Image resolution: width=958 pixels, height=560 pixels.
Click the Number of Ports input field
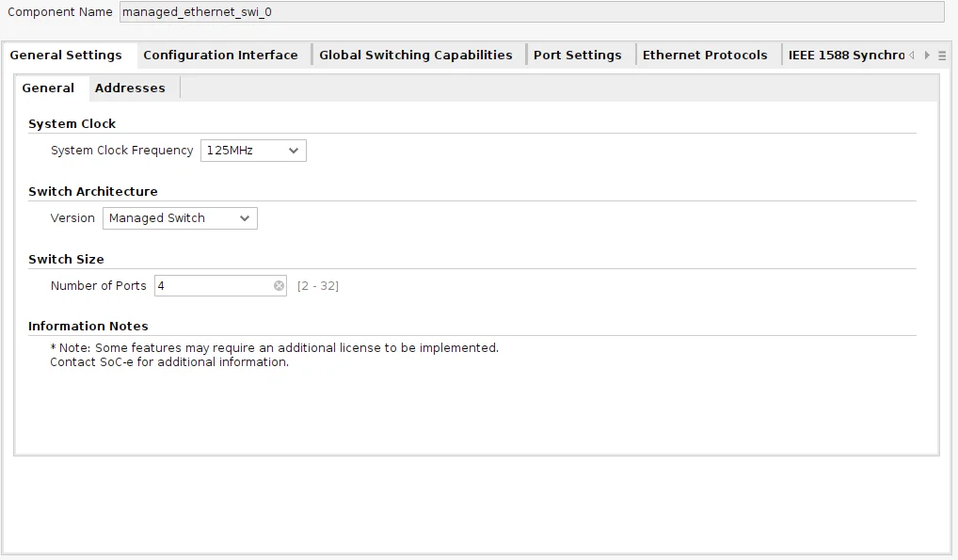[x=220, y=285]
